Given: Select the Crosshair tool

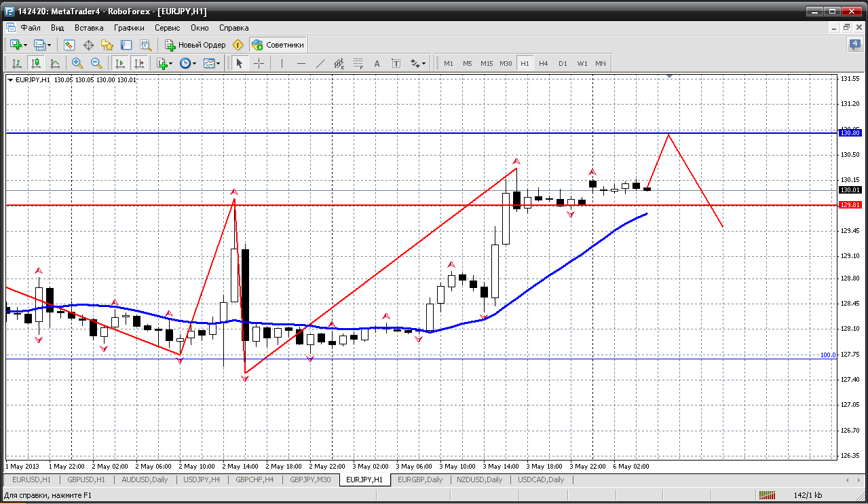Looking at the screenshot, I should (259, 63).
